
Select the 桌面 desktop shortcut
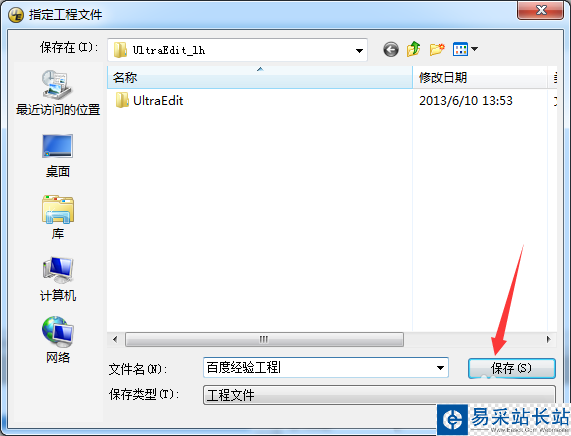tap(58, 156)
